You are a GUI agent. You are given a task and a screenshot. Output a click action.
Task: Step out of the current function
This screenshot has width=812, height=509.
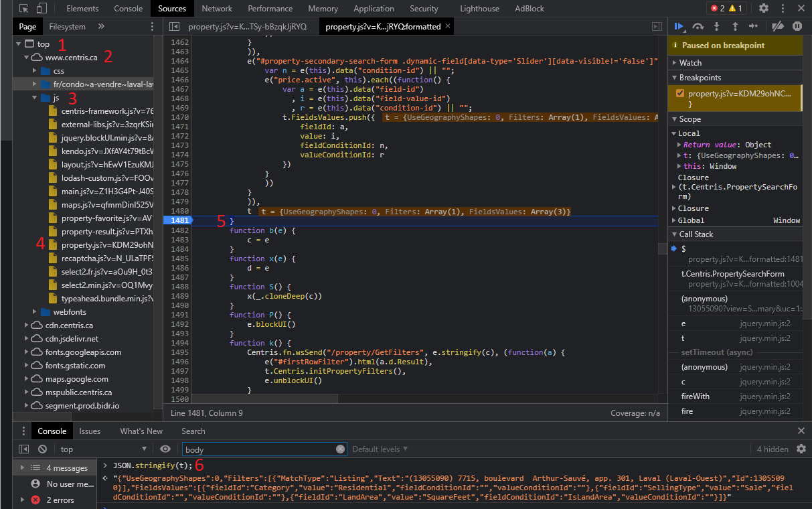tap(735, 26)
